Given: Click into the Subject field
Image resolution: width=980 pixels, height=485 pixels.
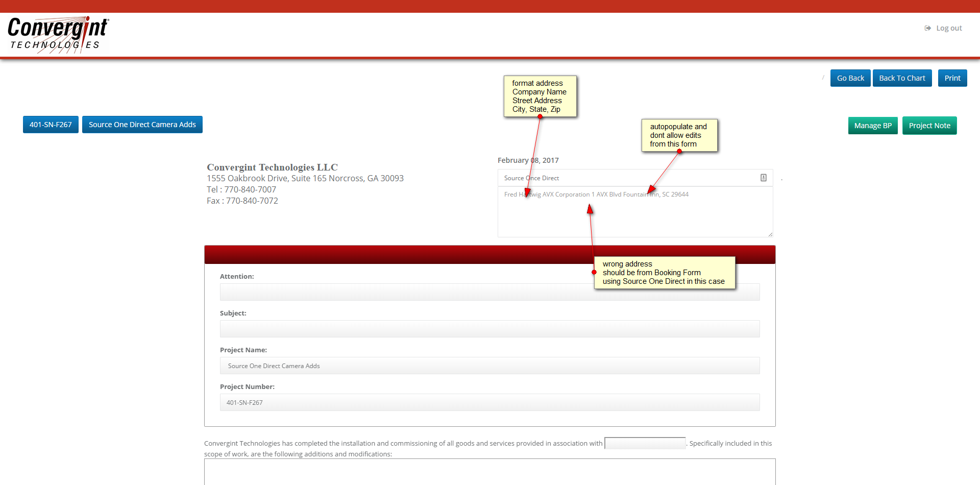Looking at the screenshot, I should tap(490, 329).
